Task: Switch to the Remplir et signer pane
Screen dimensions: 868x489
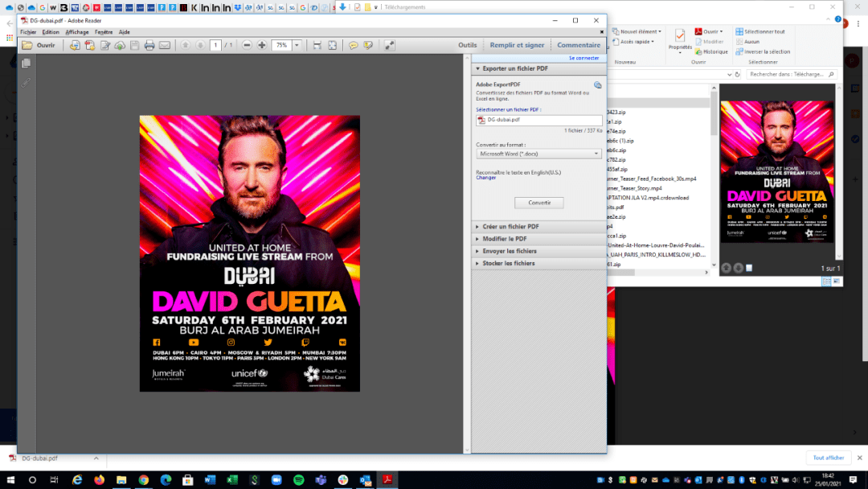Action: [x=517, y=45]
